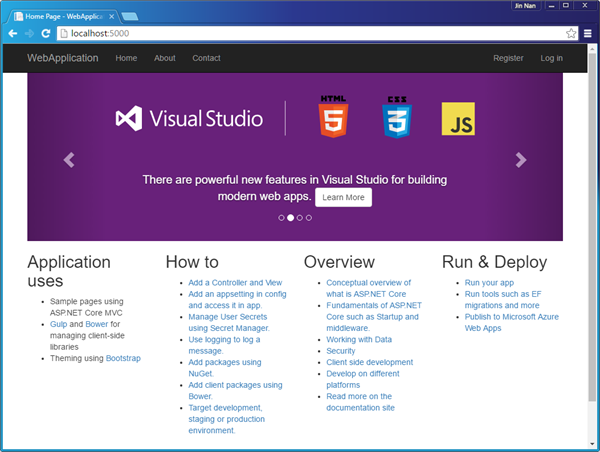Click the How to heading
The image size is (600, 452).
(x=192, y=262)
